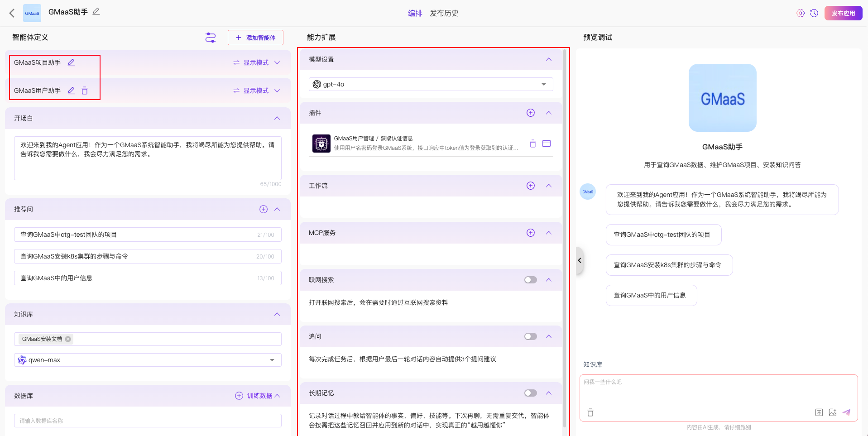Click preview suggestion 查询GMaaS中ctg-test团队的项目

[663, 235]
